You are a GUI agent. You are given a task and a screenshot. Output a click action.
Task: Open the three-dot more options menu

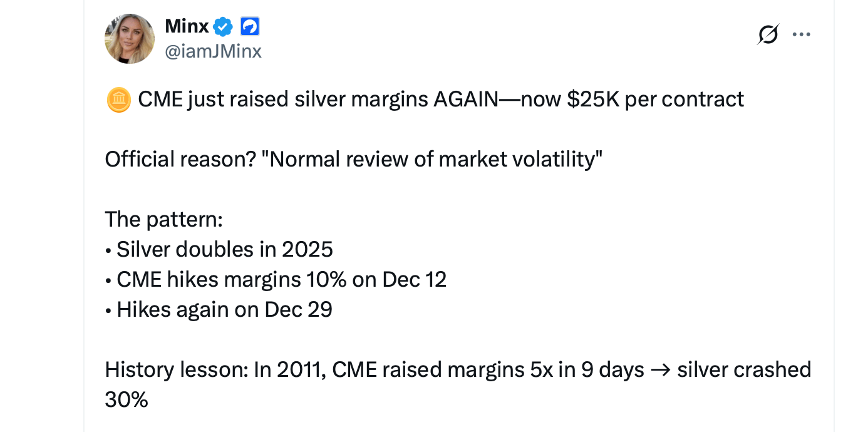[802, 34]
